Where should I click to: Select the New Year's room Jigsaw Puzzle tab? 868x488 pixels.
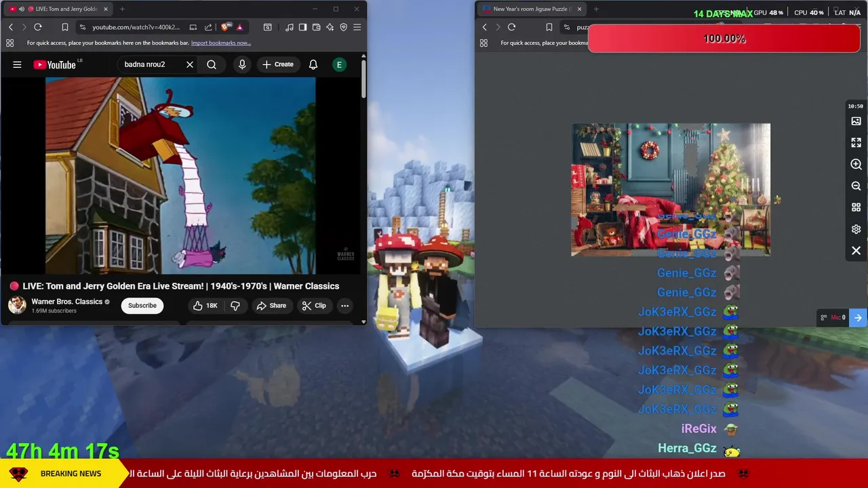click(x=532, y=9)
